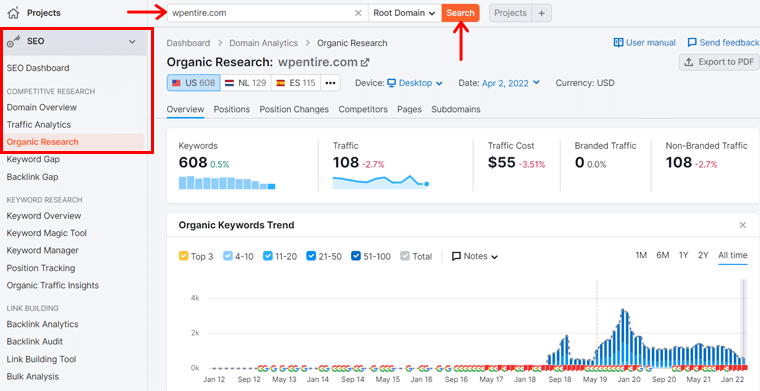
Task: Toggle the 4-10 positions checkbox
Action: click(228, 256)
